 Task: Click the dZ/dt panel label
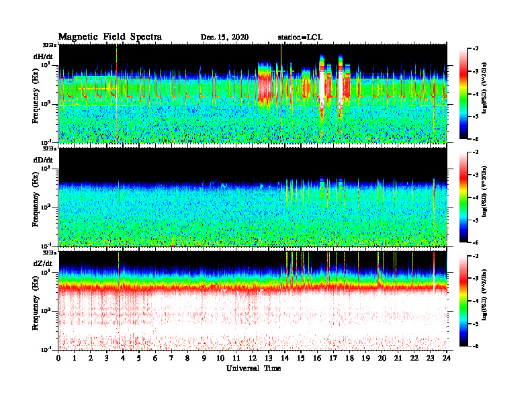pyautogui.click(x=43, y=263)
